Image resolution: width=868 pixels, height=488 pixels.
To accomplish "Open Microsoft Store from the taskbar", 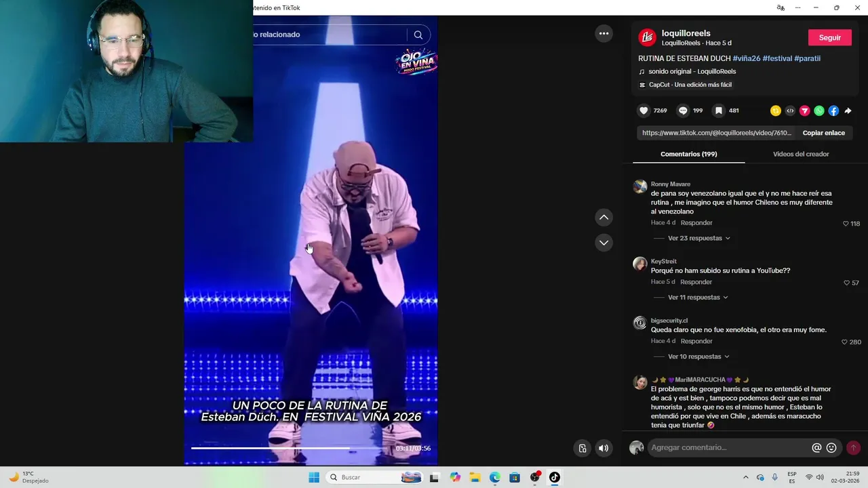I will pyautogui.click(x=515, y=477).
